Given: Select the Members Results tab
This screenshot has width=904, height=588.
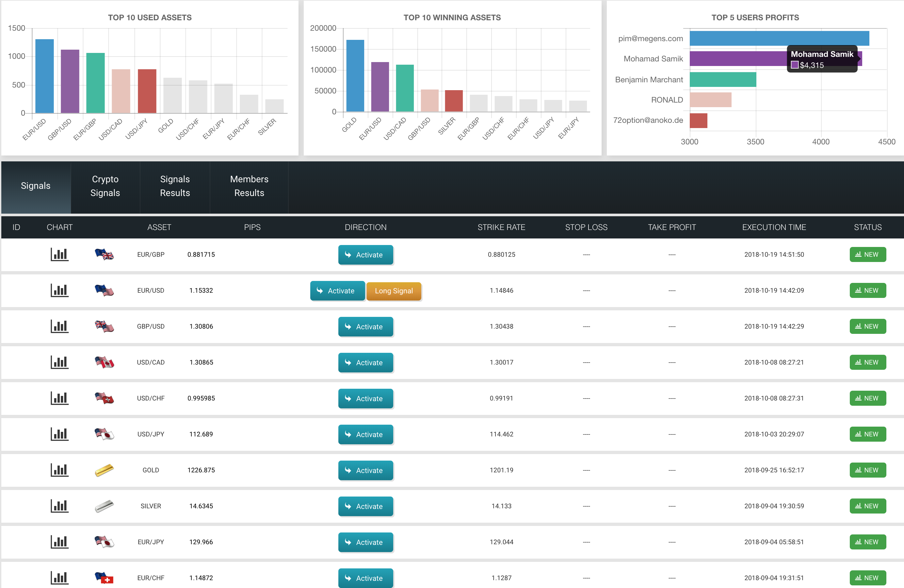Looking at the screenshot, I should point(249,186).
